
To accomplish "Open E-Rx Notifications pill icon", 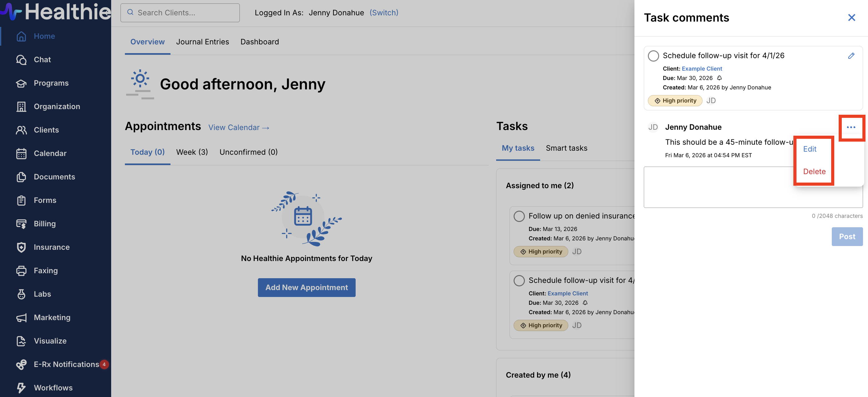I will tap(21, 364).
